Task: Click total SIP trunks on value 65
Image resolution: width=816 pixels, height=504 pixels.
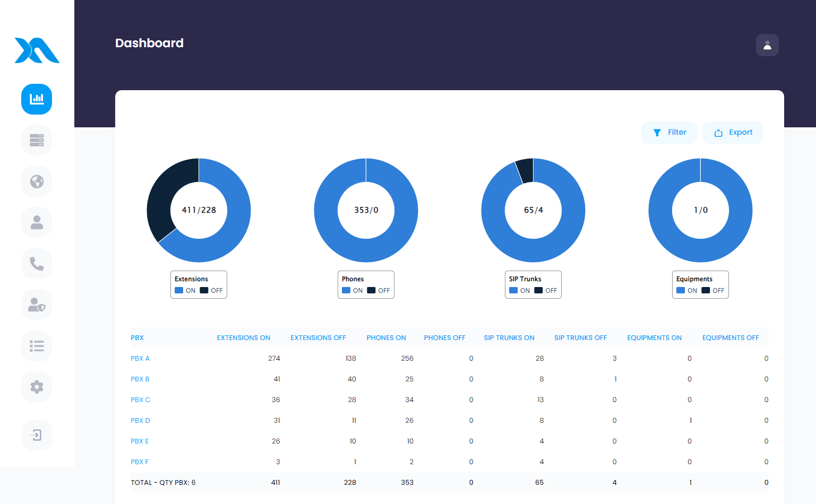Action: pyautogui.click(x=539, y=483)
